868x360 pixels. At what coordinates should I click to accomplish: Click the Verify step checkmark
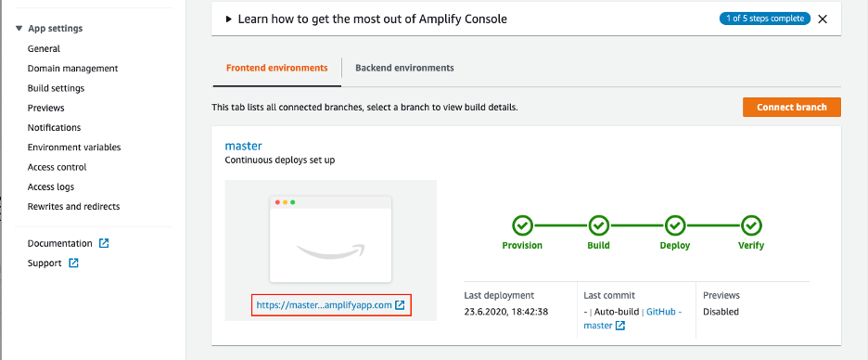pos(751,225)
